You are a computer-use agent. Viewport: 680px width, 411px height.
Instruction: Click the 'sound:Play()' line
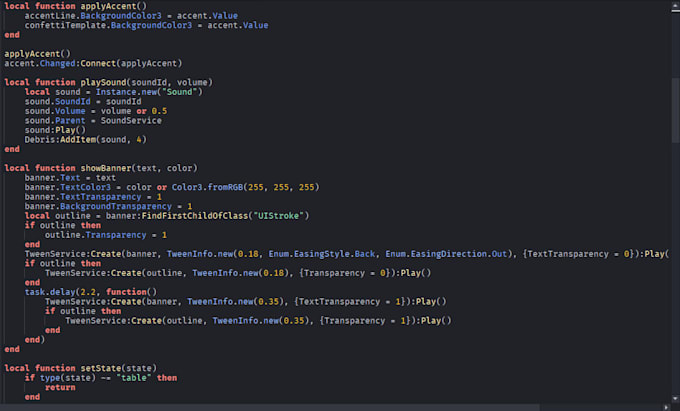(x=55, y=130)
